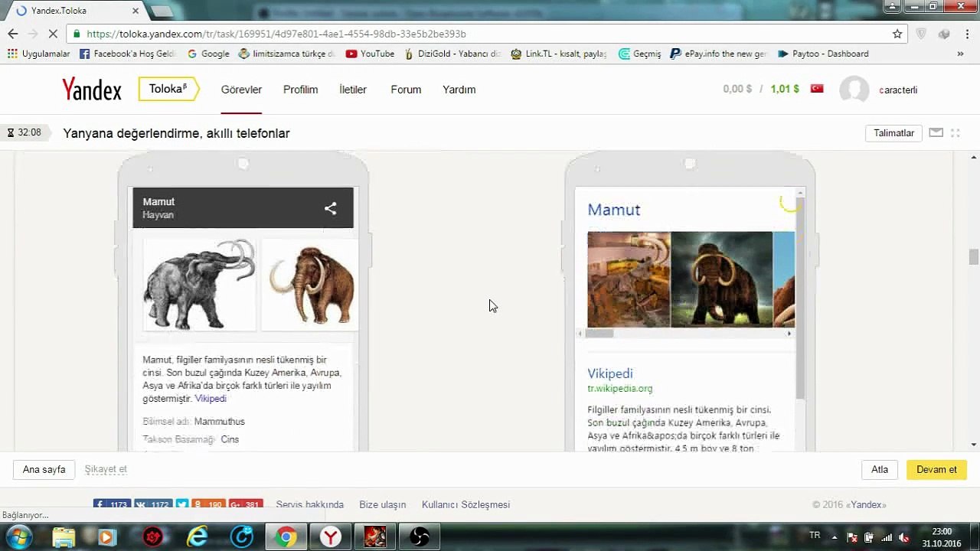Open the file explorer folder in taskbar
This screenshot has width=980, height=551.
click(64, 537)
